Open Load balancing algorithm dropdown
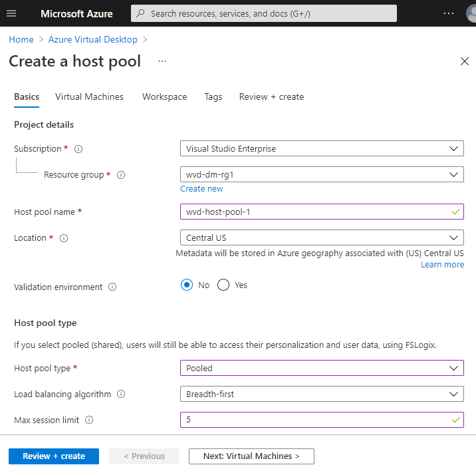 (322, 394)
